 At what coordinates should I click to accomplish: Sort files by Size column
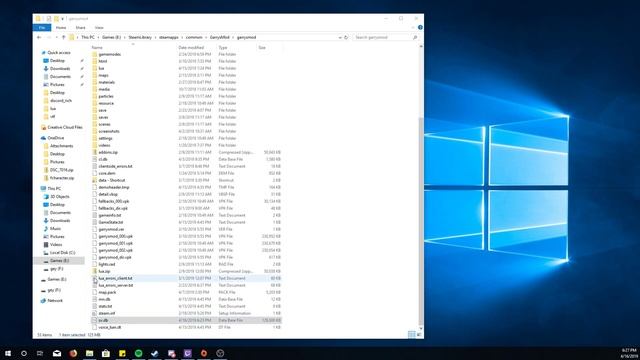[x=262, y=48]
